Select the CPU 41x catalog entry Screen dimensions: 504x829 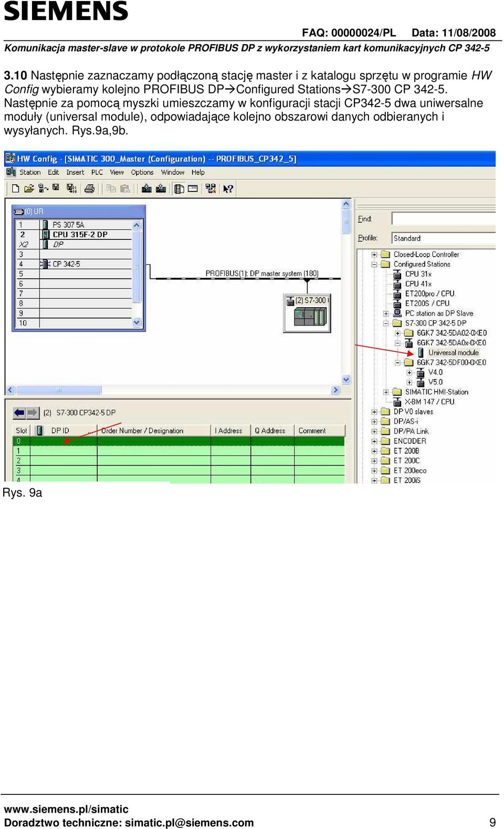pyautogui.click(x=418, y=284)
